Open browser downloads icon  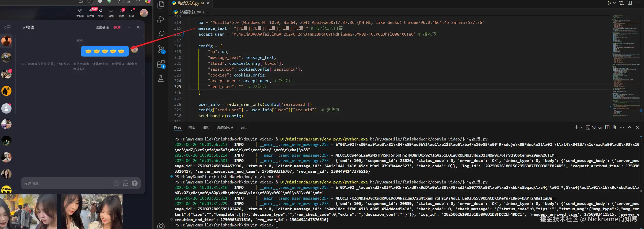[x=129, y=1]
